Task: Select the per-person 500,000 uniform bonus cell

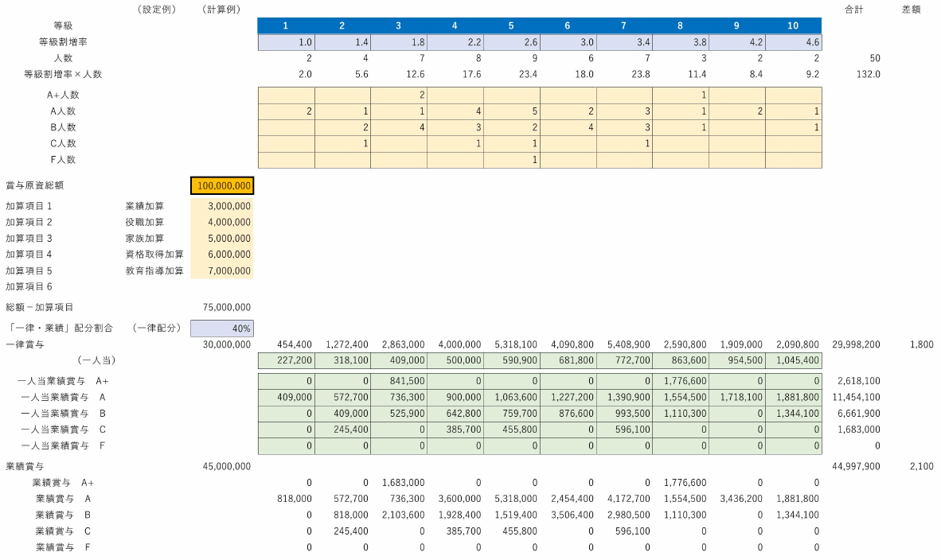Action: [455, 360]
